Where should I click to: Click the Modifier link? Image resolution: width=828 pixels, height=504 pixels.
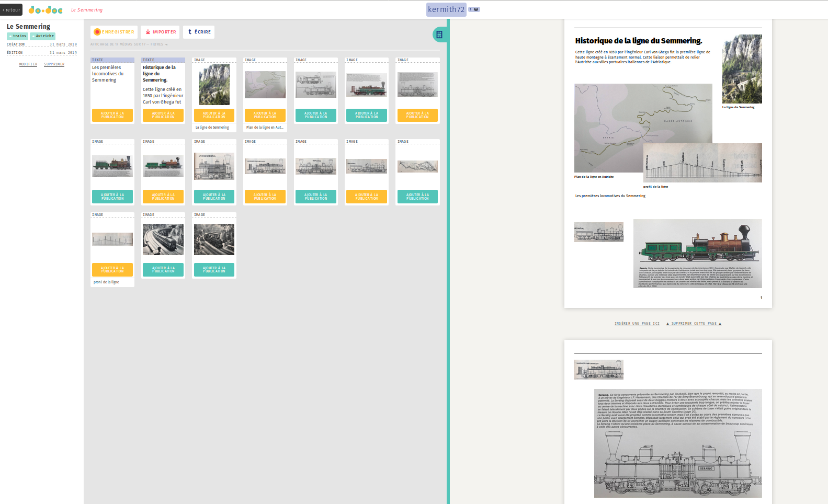pyautogui.click(x=28, y=64)
